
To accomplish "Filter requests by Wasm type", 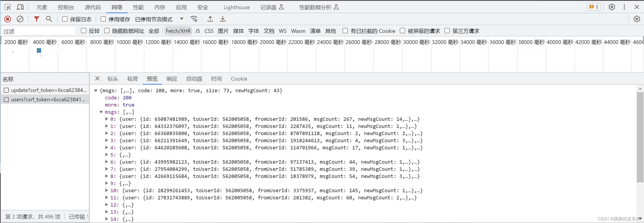I will click(x=298, y=31).
